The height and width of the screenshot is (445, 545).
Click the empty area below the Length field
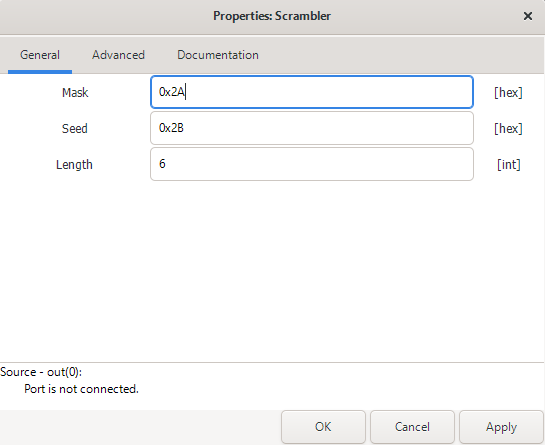pyautogui.click(x=272, y=271)
